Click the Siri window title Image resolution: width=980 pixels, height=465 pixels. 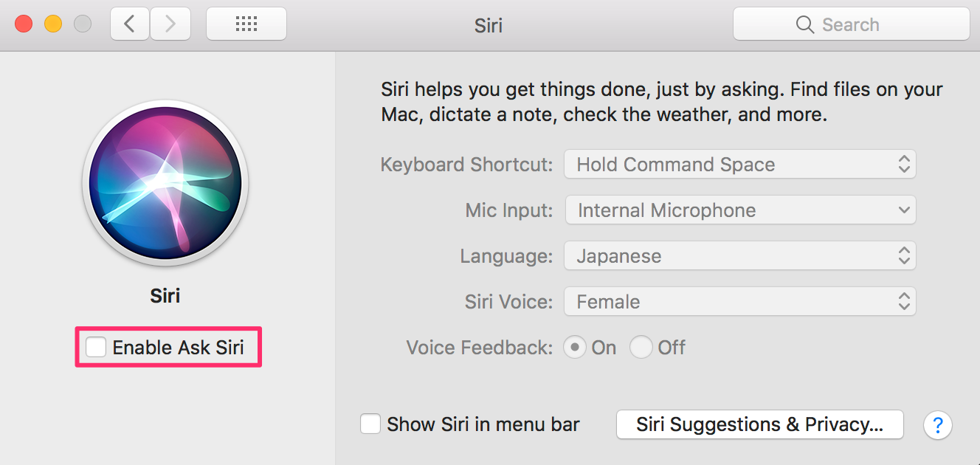(x=488, y=24)
